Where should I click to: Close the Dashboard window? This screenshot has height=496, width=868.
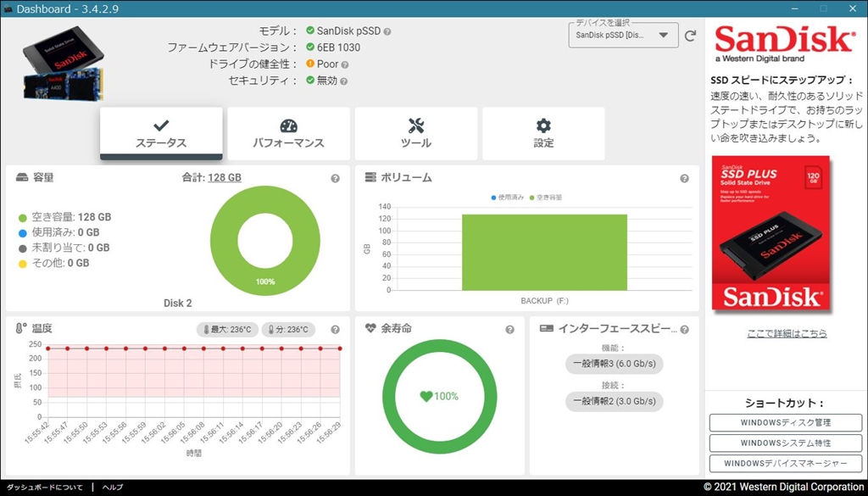[x=853, y=8]
